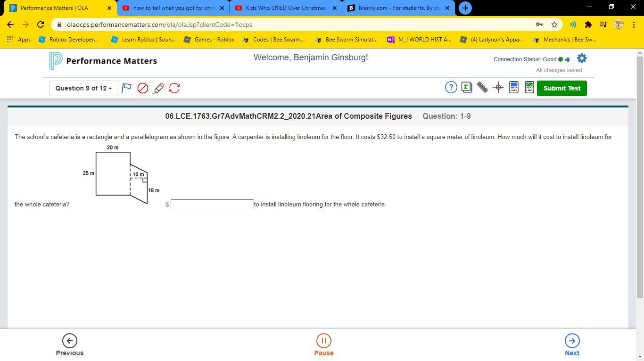Open the blue basic calculator
Screen dimensions: 644x361
[514, 87]
